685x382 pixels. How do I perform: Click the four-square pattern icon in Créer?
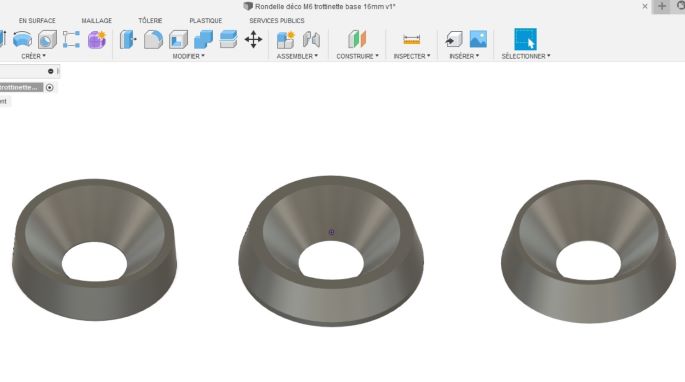71,39
